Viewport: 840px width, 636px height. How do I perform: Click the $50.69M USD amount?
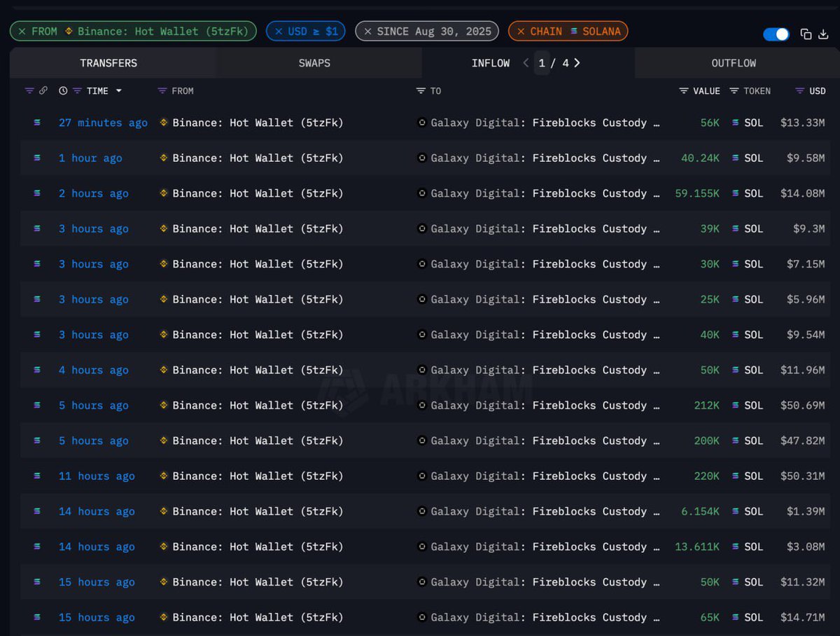click(x=803, y=406)
